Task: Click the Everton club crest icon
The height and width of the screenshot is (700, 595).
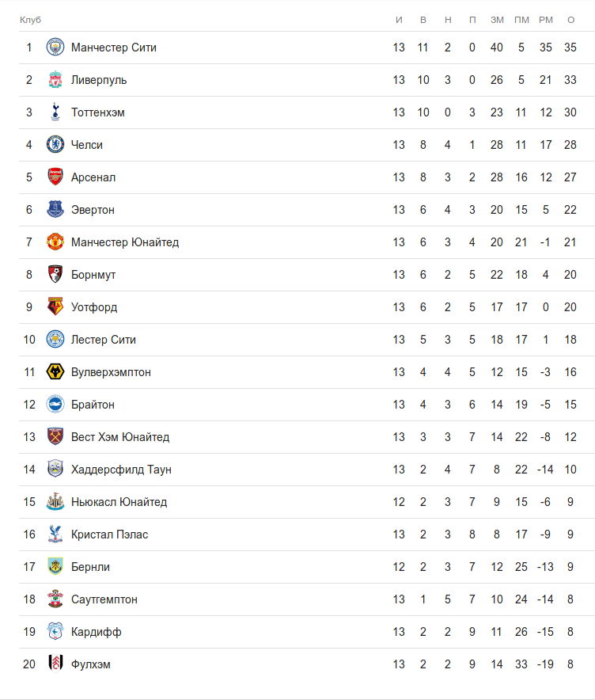Action: [55, 210]
